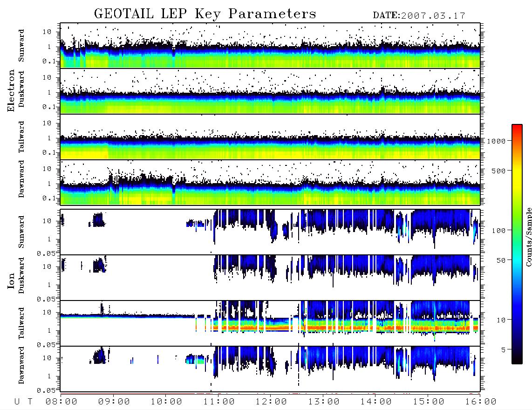Click the colorbar tick label "50"
532x410 pixels.
(x=501, y=260)
